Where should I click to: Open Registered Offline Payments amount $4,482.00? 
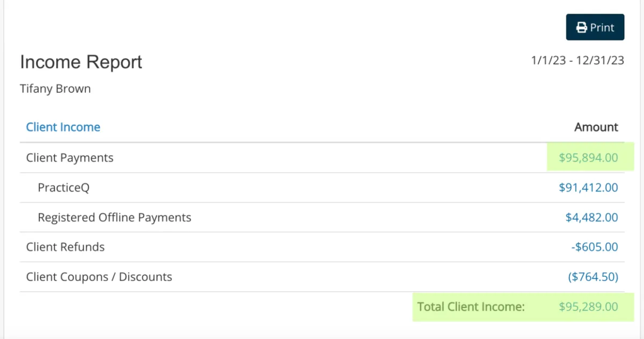[x=592, y=217]
